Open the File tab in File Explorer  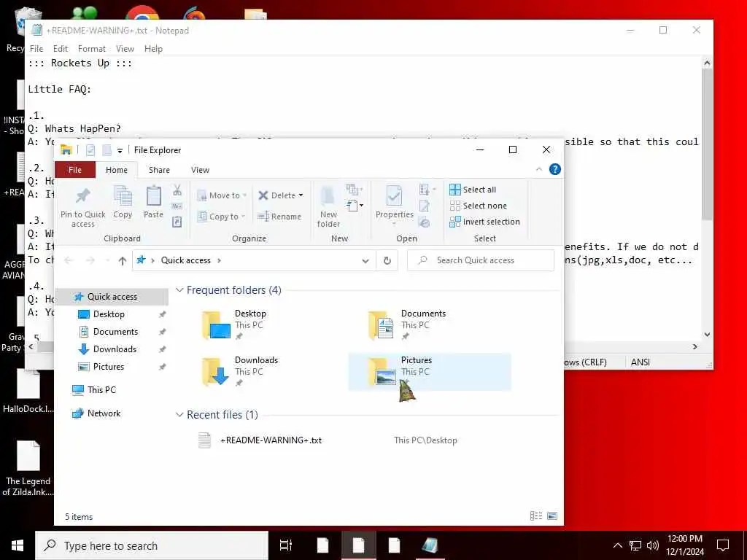point(75,170)
